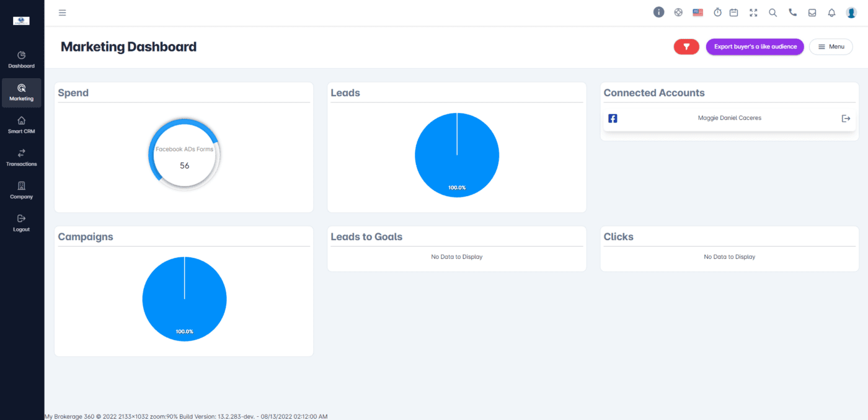The width and height of the screenshot is (868, 420).
Task: Click Export buyer's a like audience
Action: 755,47
